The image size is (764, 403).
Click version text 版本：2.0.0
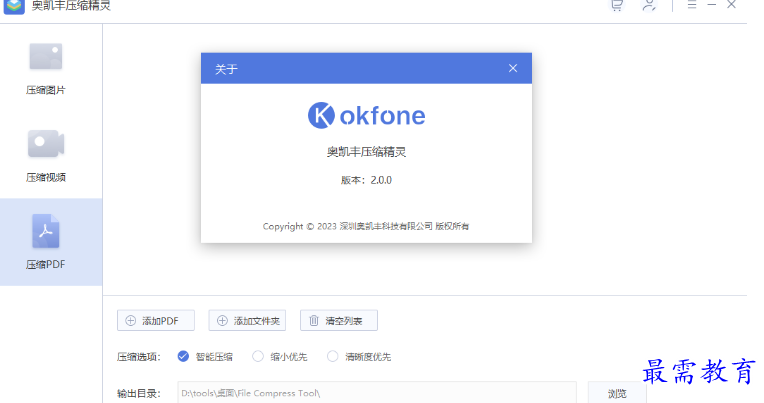(x=366, y=180)
